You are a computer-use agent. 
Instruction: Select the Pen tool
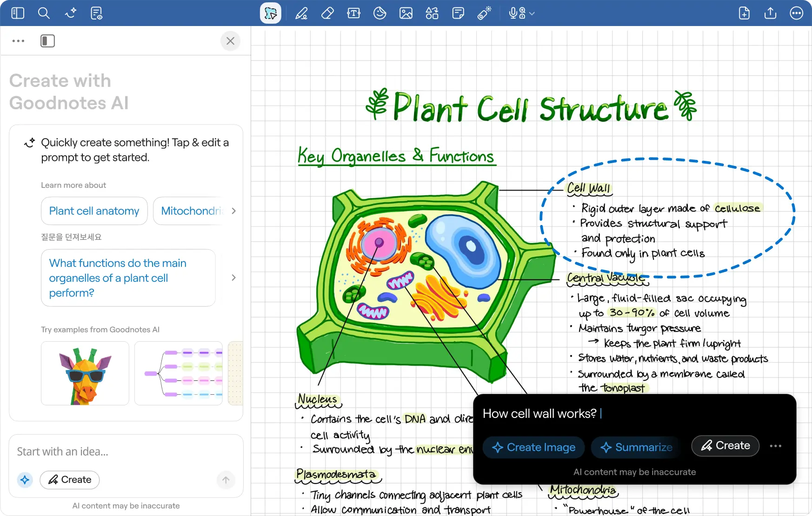(x=301, y=13)
